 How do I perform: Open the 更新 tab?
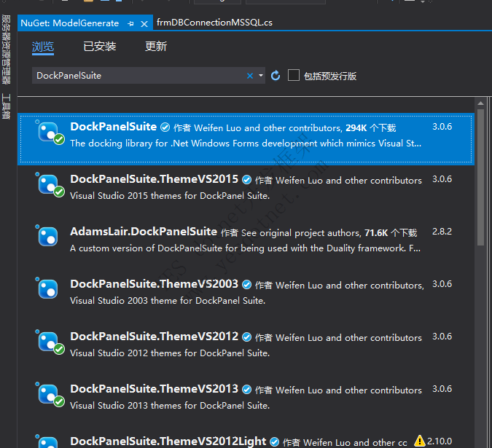(156, 47)
